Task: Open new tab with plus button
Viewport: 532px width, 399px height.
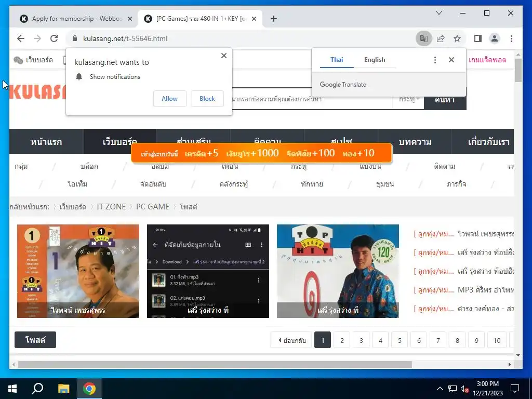Action: (x=274, y=19)
